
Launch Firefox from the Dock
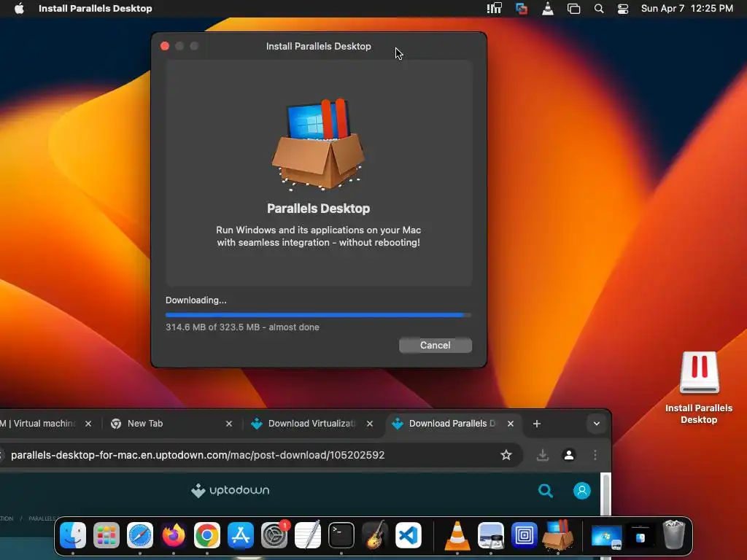tap(174, 535)
